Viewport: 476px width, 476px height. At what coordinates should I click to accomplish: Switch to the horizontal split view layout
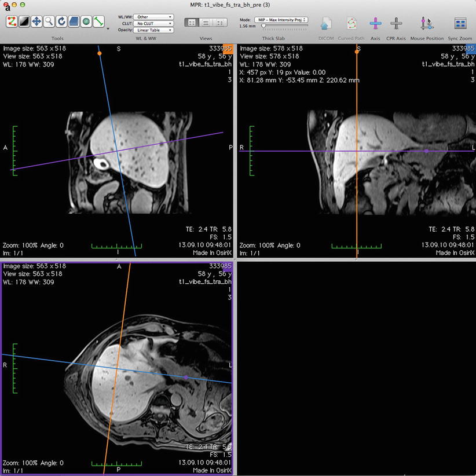pos(206,23)
